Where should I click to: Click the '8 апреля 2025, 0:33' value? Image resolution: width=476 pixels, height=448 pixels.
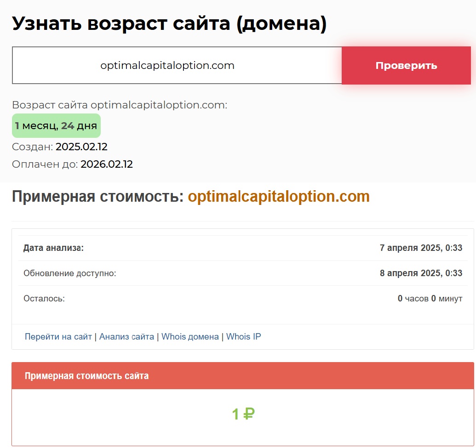pyautogui.click(x=421, y=273)
